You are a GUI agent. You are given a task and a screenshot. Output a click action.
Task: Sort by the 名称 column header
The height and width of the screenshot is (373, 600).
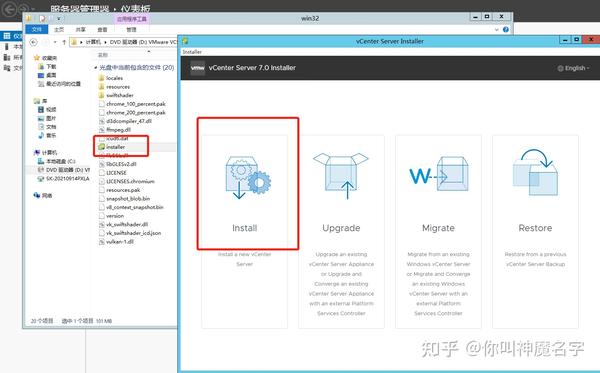[103, 55]
